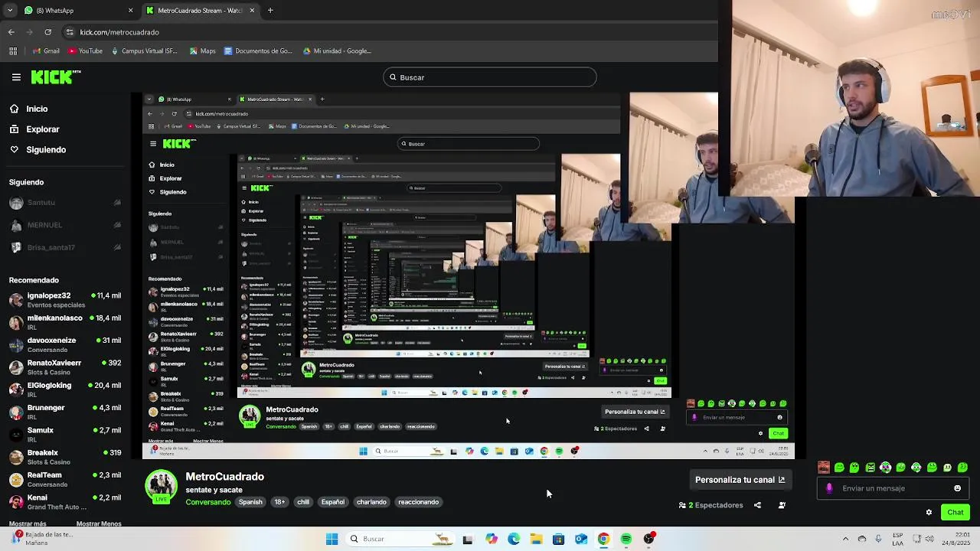
Task: Open File Explorer from the taskbar
Action: [536, 539]
